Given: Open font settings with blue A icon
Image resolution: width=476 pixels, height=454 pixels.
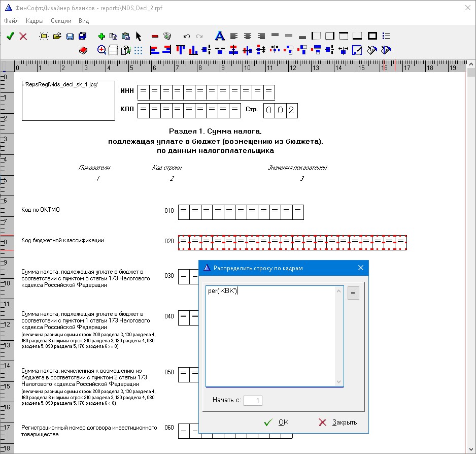Looking at the screenshot, I should (x=219, y=36).
